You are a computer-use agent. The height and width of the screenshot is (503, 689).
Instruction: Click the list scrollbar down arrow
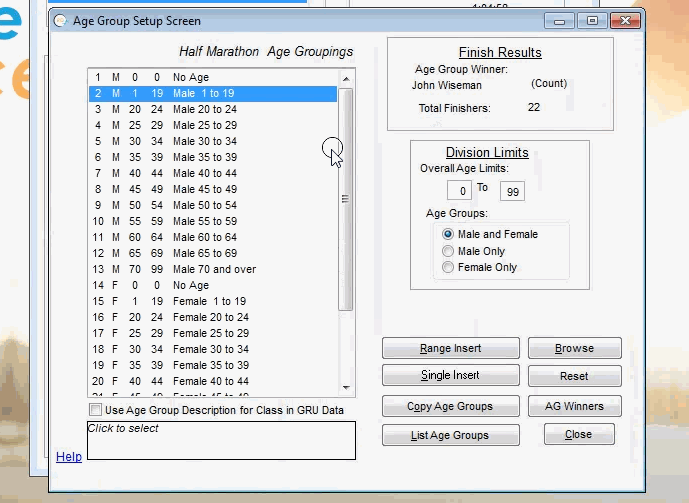[346, 387]
